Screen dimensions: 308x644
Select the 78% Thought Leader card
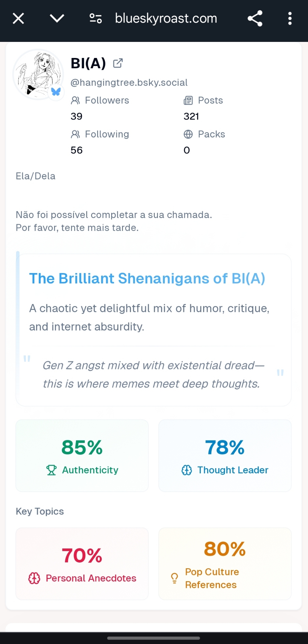click(x=225, y=455)
